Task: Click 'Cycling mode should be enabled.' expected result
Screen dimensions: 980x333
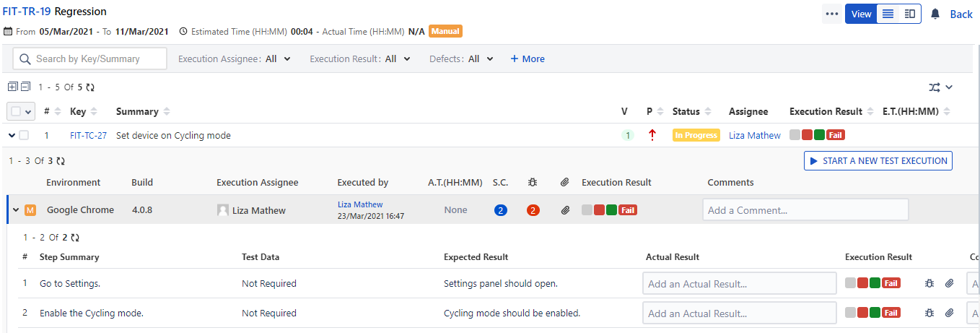Action: click(512, 313)
